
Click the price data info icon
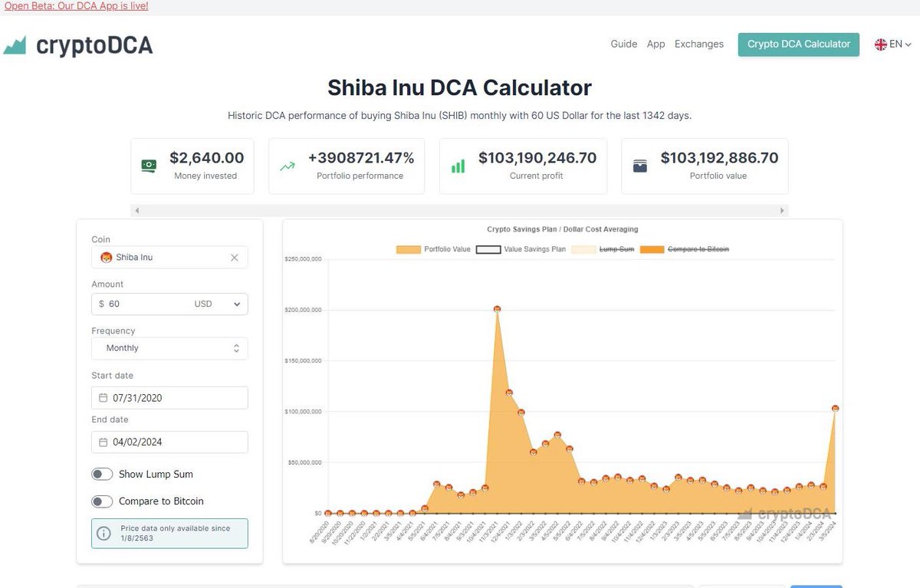coord(103,534)
